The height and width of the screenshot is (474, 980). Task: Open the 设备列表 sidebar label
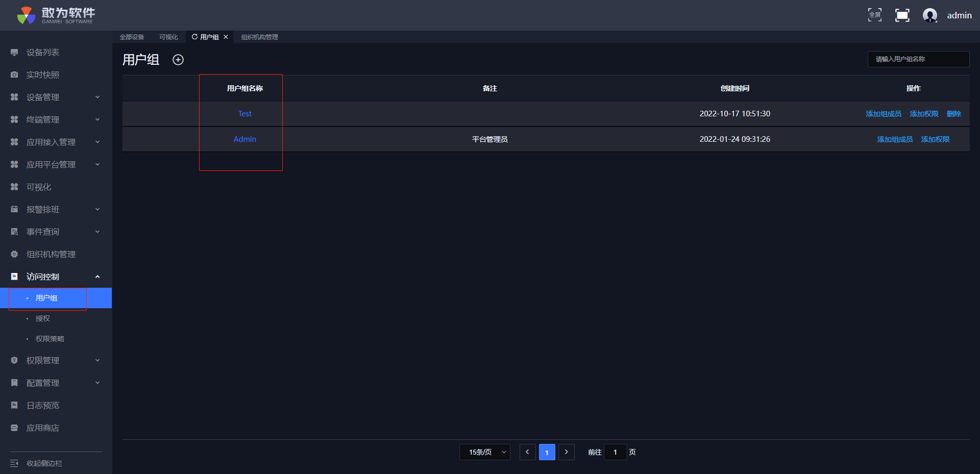(x=43, y=53)
